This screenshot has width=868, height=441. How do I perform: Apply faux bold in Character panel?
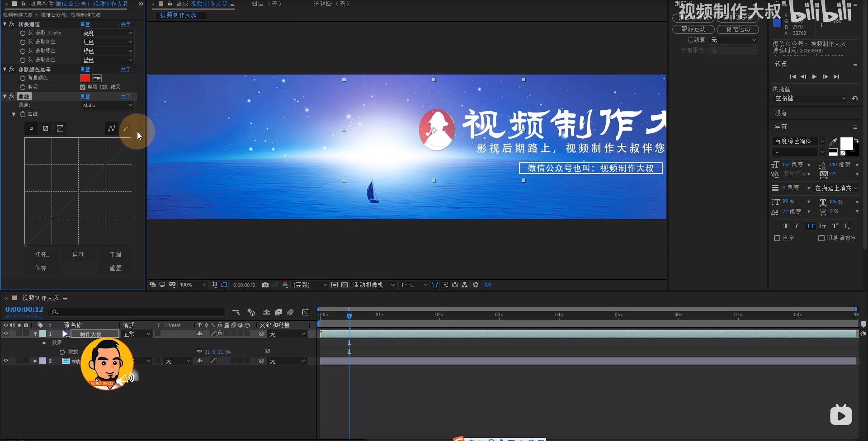[x=785, y=226]
